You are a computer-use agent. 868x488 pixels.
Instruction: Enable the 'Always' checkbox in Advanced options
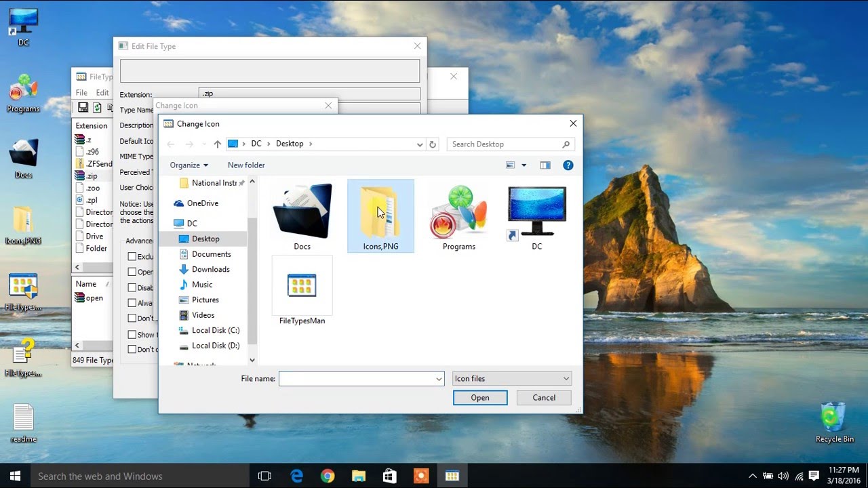point(131,303)
